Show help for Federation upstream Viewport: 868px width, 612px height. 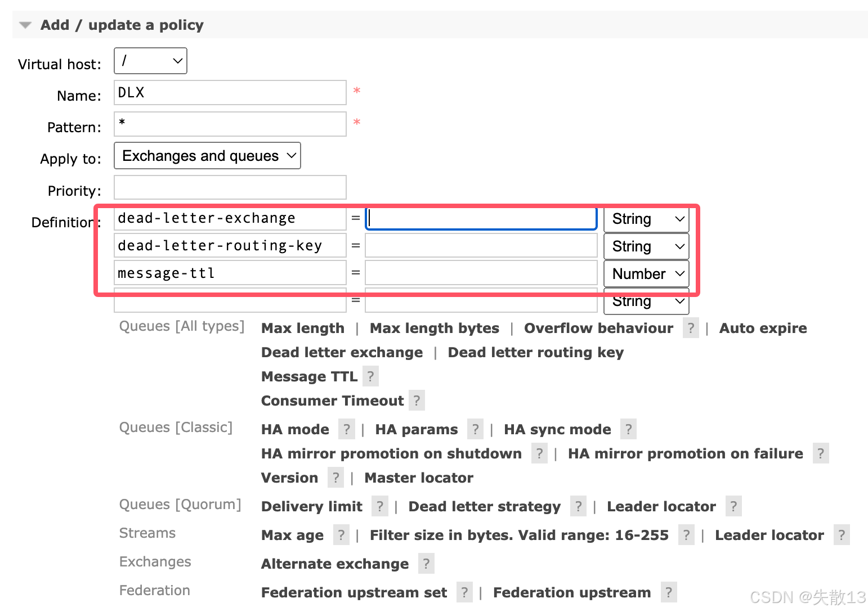pos(669,592)
